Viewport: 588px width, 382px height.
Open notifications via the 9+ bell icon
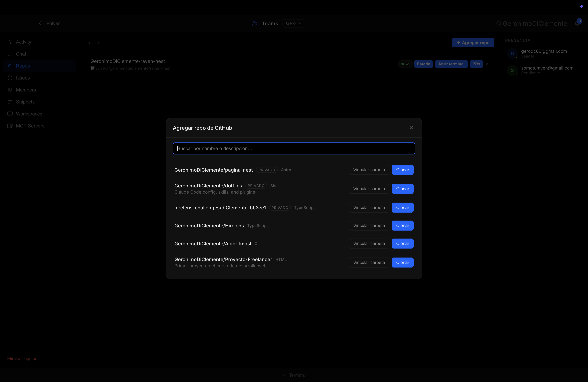point(578,23)
